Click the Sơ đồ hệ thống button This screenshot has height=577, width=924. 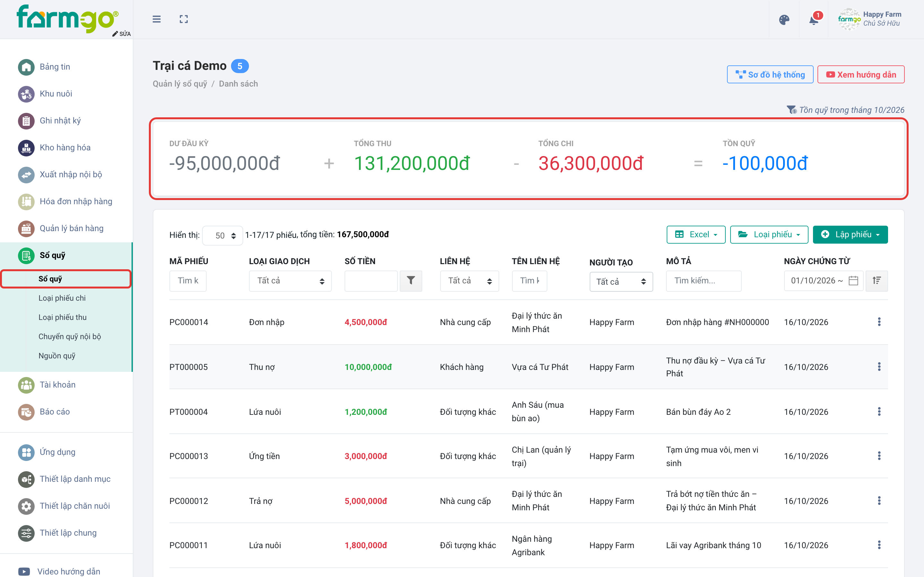pos(770,74)
